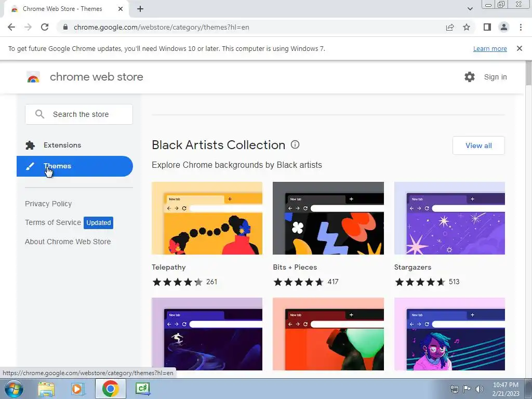This screenshot has height=399, width=532.
Task: Click the address bar URL
Action: pos(161,27)
